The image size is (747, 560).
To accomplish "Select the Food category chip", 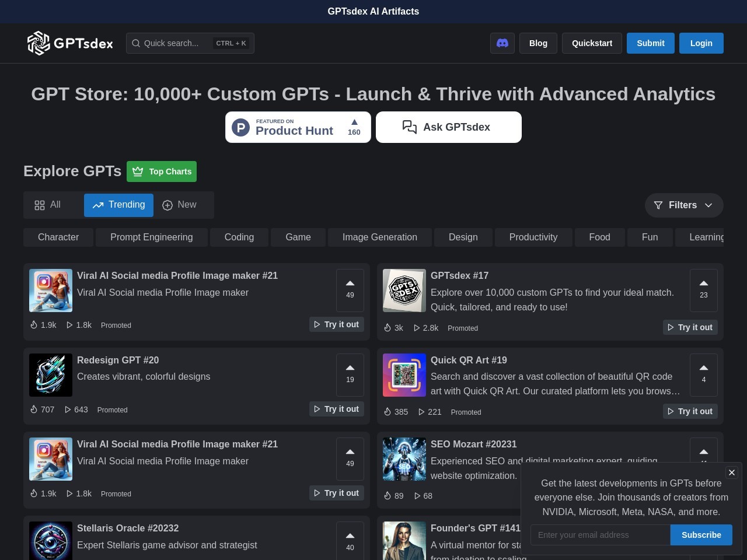I will coord(600,237).
